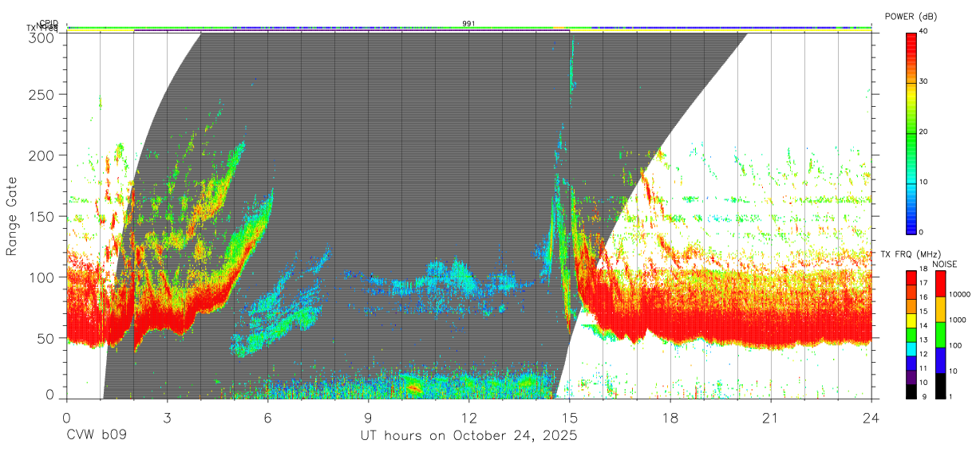
Task: Click the x-axis tick label '18'
Action: 670,418
